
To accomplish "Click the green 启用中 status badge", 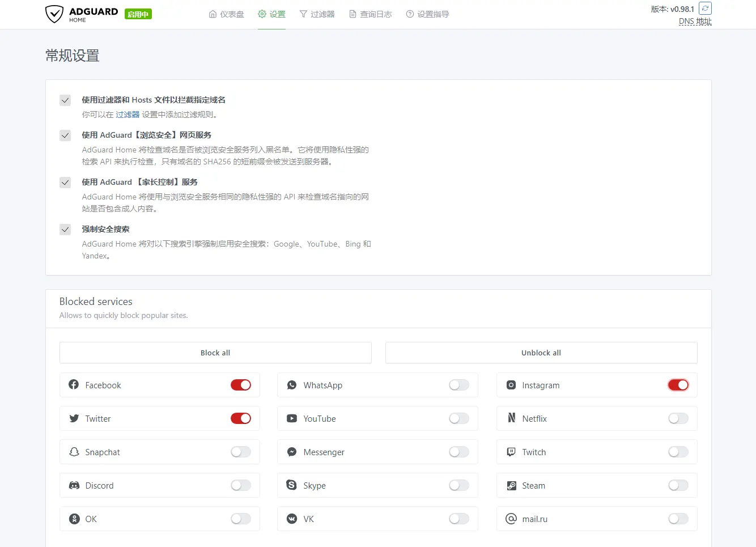I will [138, 14].
